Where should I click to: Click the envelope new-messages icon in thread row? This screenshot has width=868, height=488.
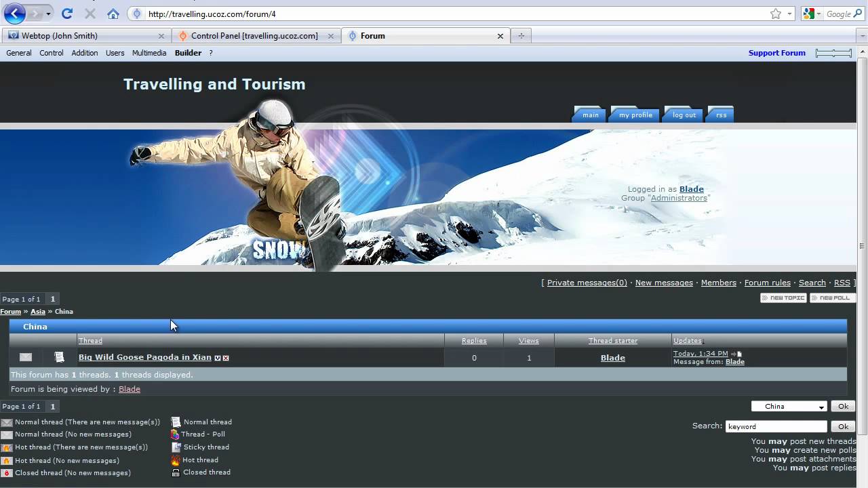(x=26, y=357)
